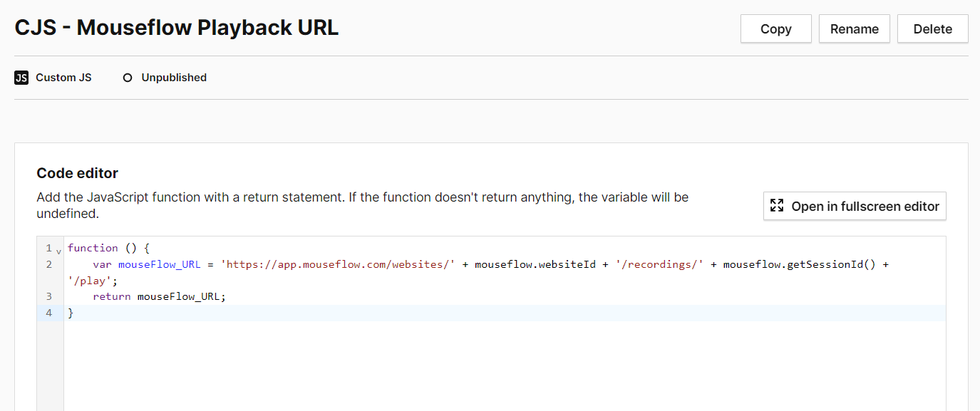Place cursor on the 'function' keyword
The height and width of the screenshot is (411, 980).
click(93, 248)
